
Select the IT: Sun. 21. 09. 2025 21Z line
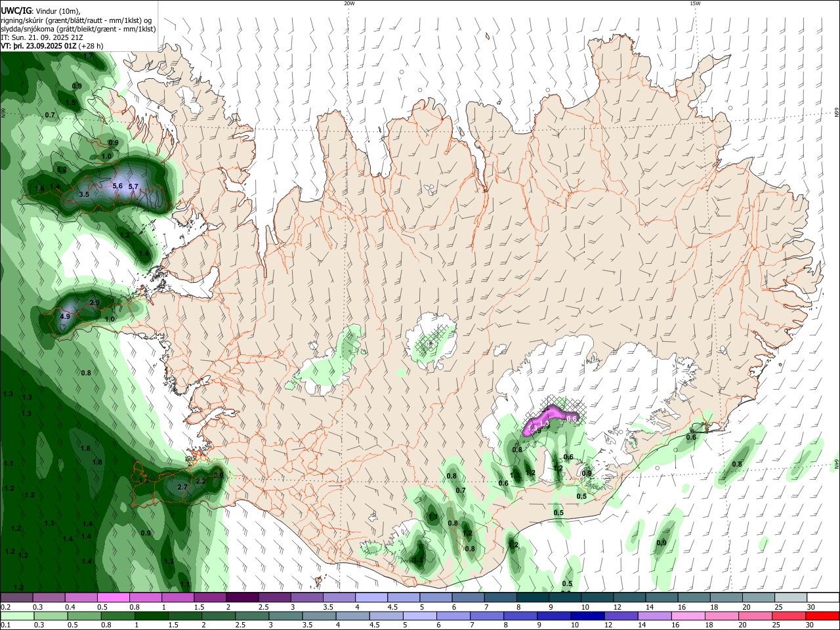point(41,37)
